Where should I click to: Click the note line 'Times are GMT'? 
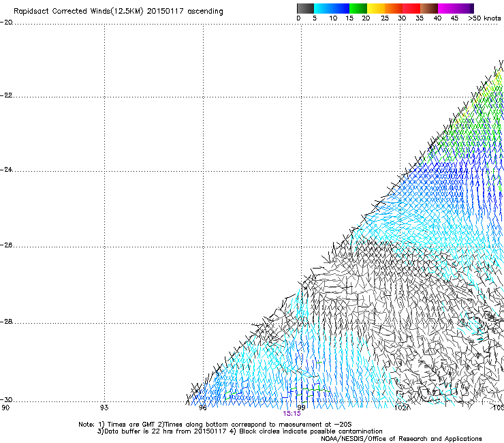click(x=131, y=425)
